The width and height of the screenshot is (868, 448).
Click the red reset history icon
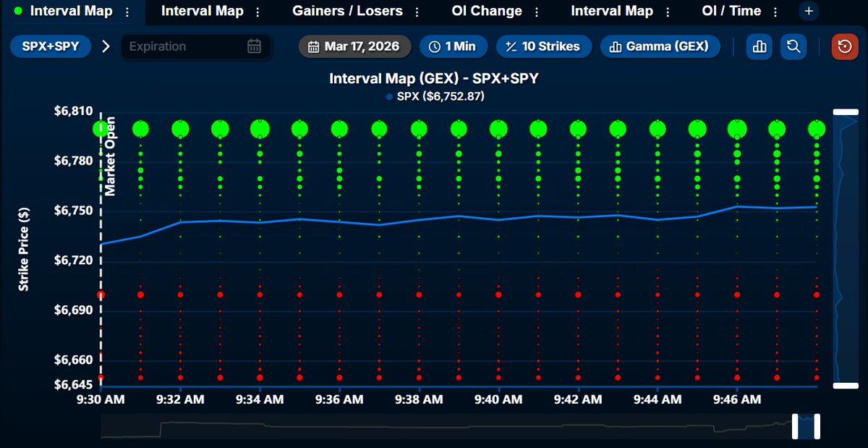[845, 46]
